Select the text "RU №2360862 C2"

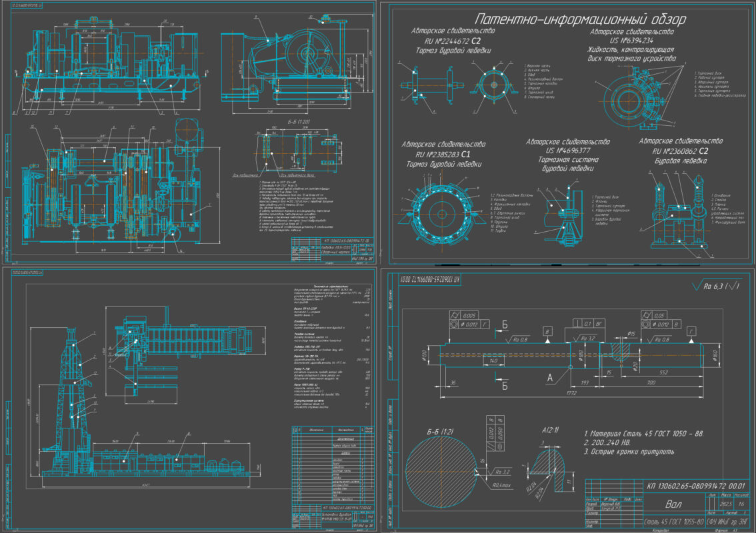click(680, 151)
